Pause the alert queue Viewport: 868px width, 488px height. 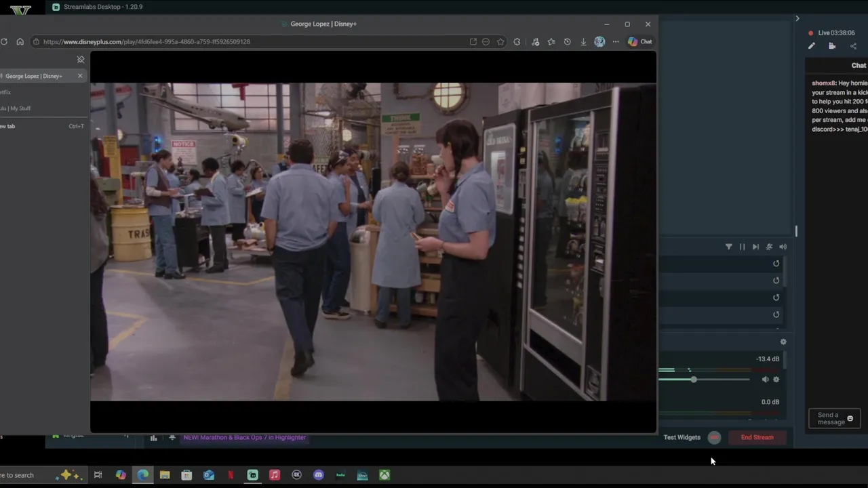pos(742,247)
